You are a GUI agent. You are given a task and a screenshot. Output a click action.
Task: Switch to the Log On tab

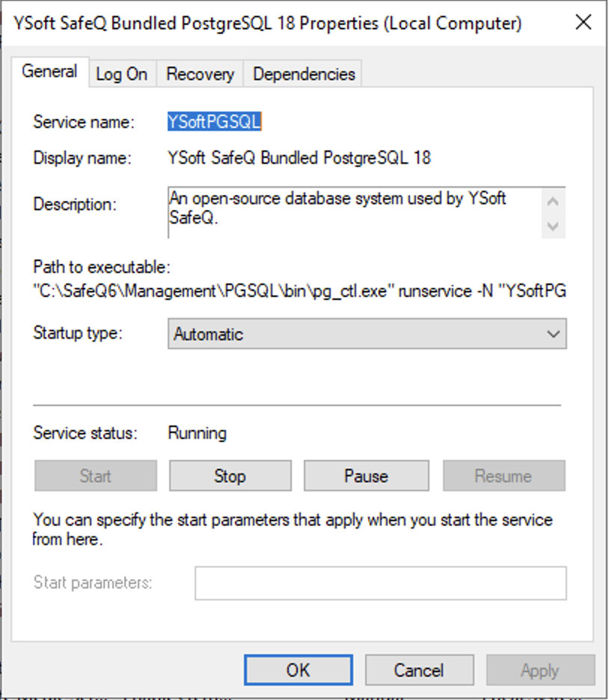pyautogui.click(x=121, y=74)
